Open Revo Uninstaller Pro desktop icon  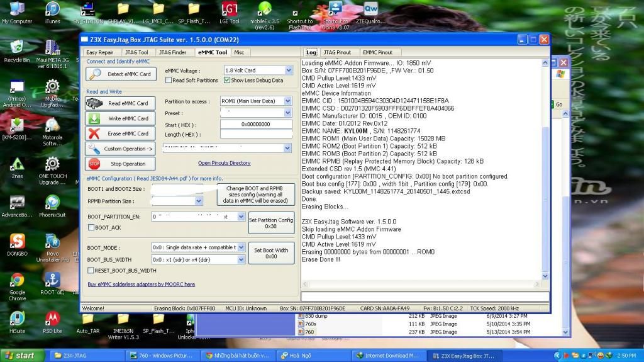(x=52, y=248)
